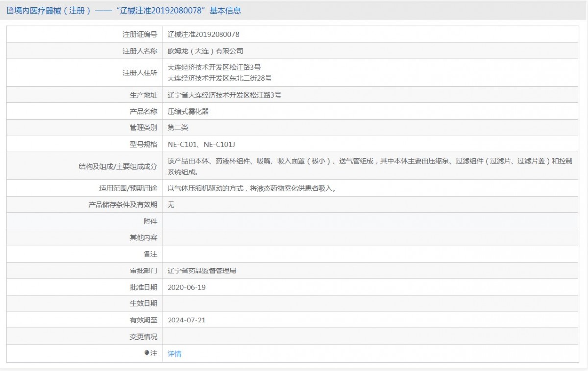
Task: Select the structure description starting 该产品由本体
Action: 370,167
